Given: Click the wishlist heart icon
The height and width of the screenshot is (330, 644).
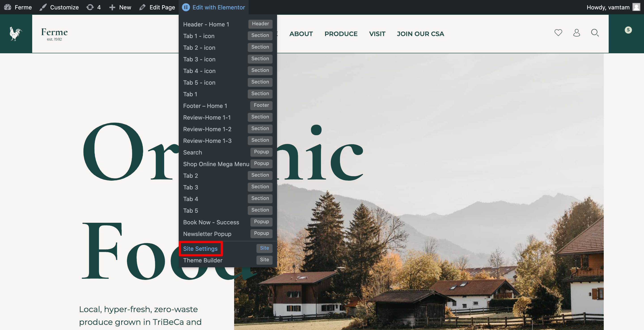Looking at the screenshot, I should 558,33.
